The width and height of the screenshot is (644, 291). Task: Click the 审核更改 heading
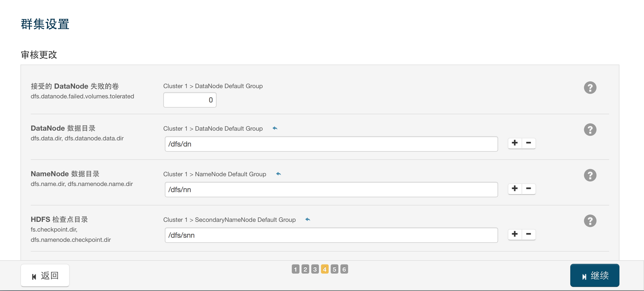pyautogui.click(x=39, y=55)
